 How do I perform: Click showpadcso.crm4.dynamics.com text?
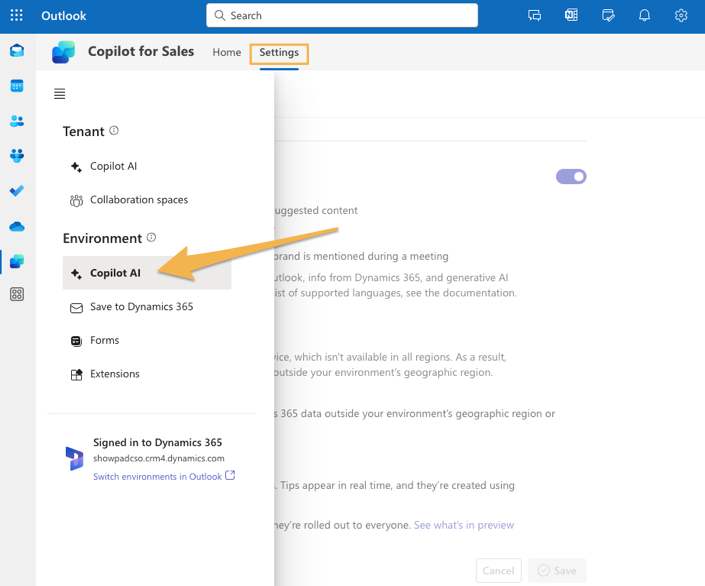pos(159,458)
